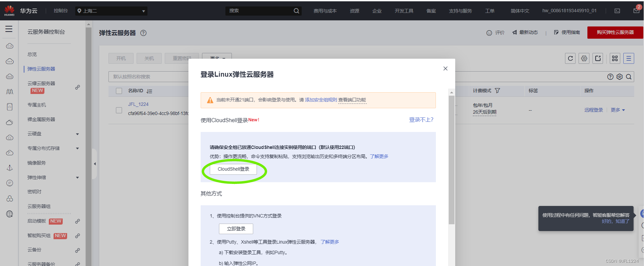Open 开发工具 top menu
The height and width of the screenshot is (266, 644).
pos(404,11)
